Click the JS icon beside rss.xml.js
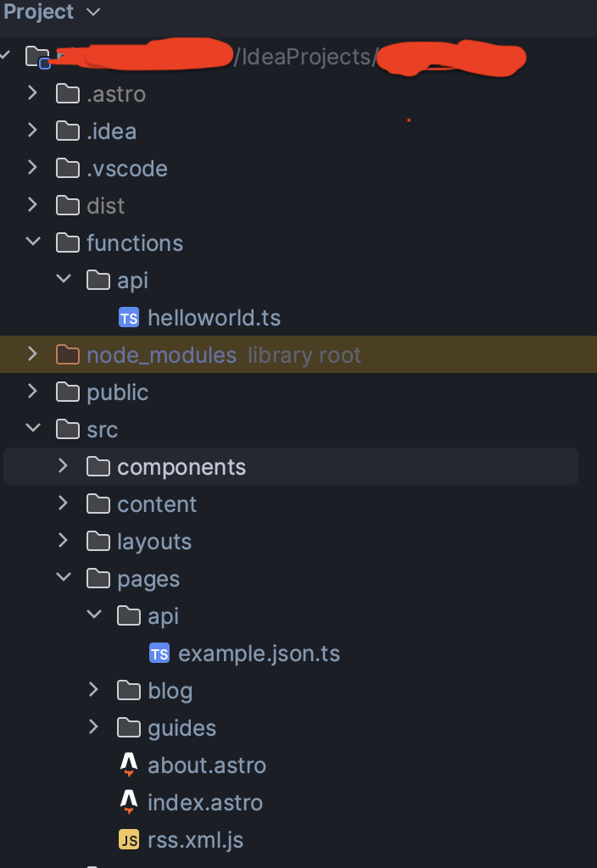Screen dimensions: 597x868 tap(129, 840)
